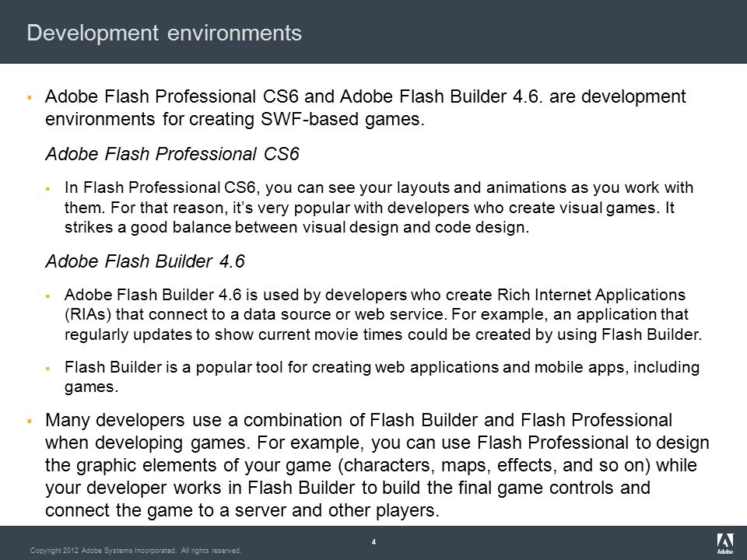Click the Adobe Flash Builder 4.6 italic heading
This screenshot has width=747, height=560.
[145, 261]
